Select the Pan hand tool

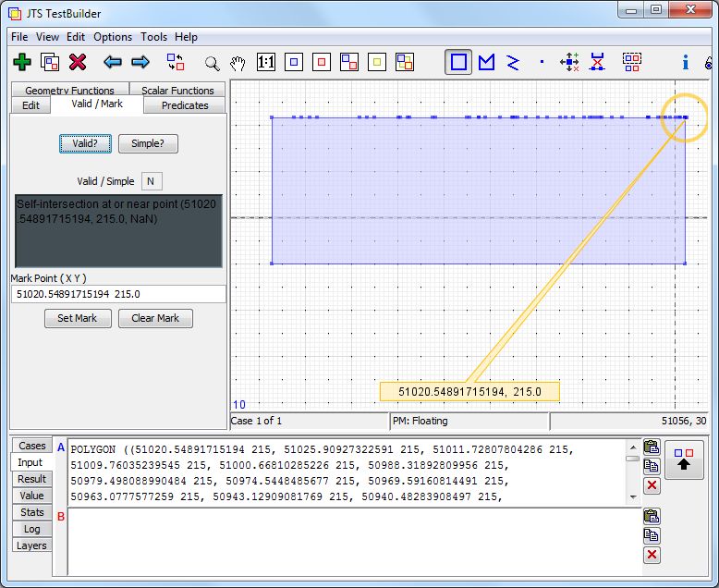click(238, 63)
